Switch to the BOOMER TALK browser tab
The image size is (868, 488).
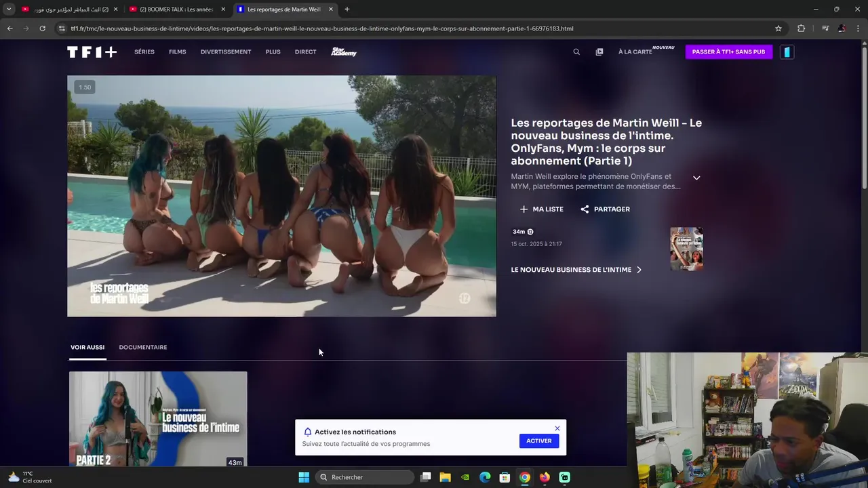coord(176,9)
